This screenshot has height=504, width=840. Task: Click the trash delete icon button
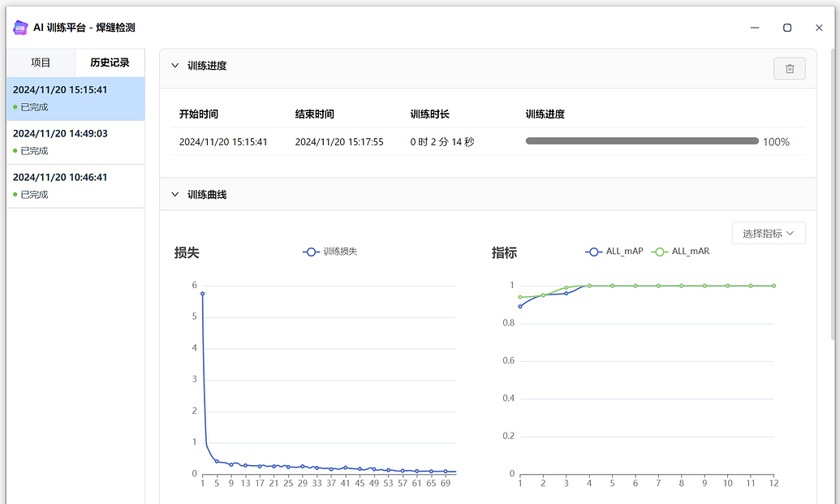(789, 69)
